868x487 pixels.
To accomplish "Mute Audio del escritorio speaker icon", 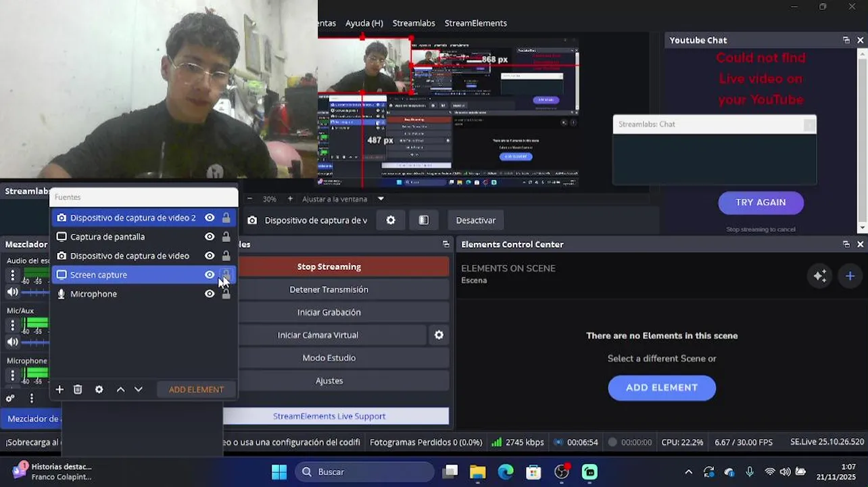I will tap(12, 292).
